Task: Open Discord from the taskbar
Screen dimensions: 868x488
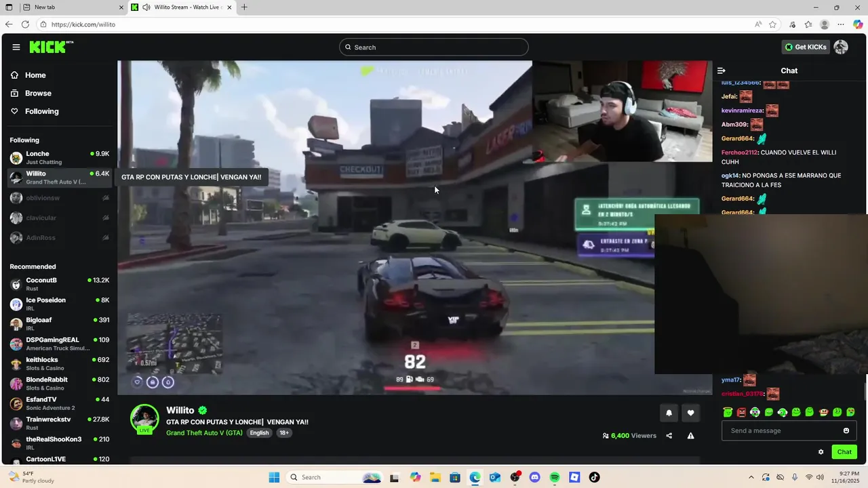Action: (534, 477)
